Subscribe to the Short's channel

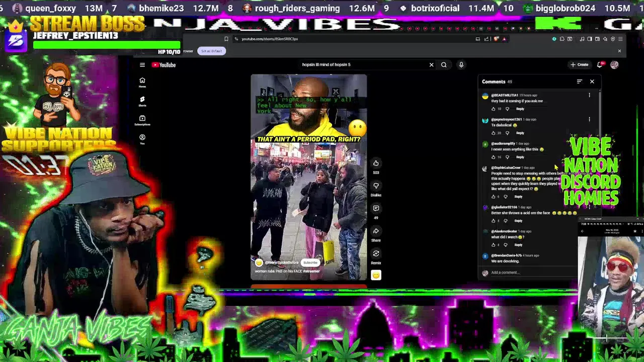click(310, 262)
